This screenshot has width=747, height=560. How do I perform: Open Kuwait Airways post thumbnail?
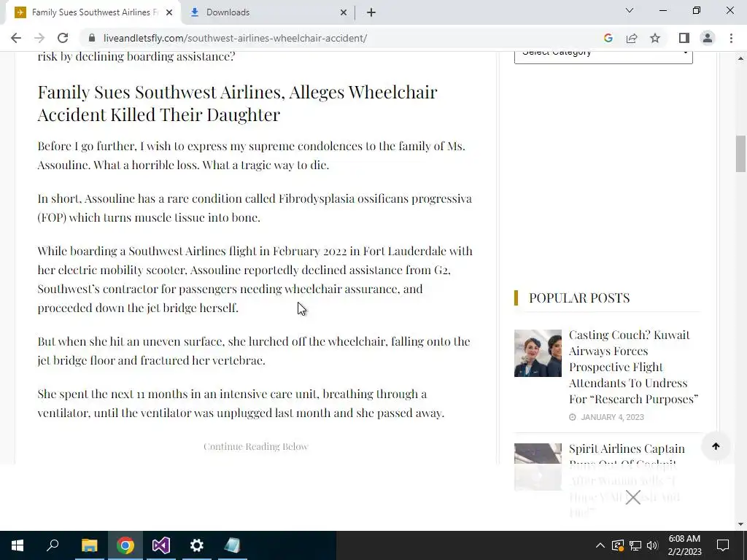[538, 354]
